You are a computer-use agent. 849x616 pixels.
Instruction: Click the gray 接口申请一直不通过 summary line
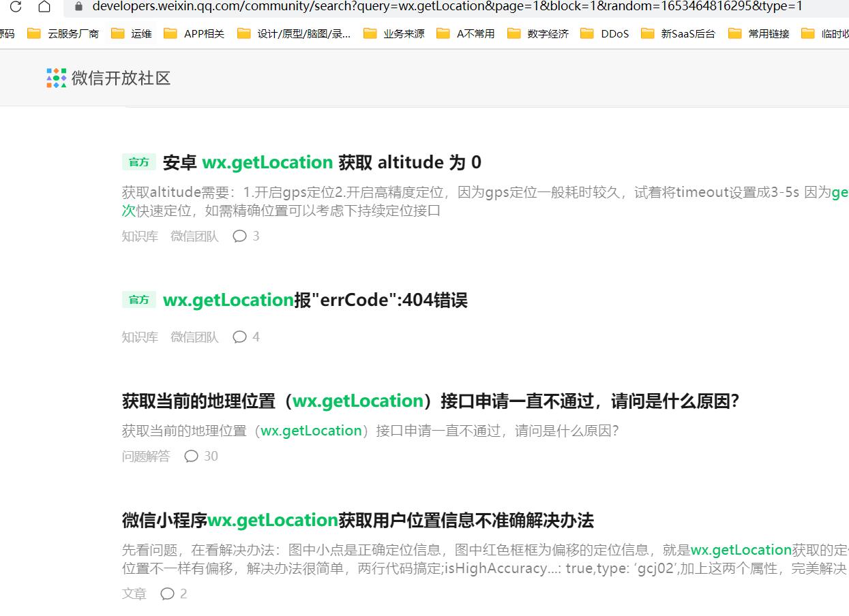pyautogui.click(x=370, y=431)
